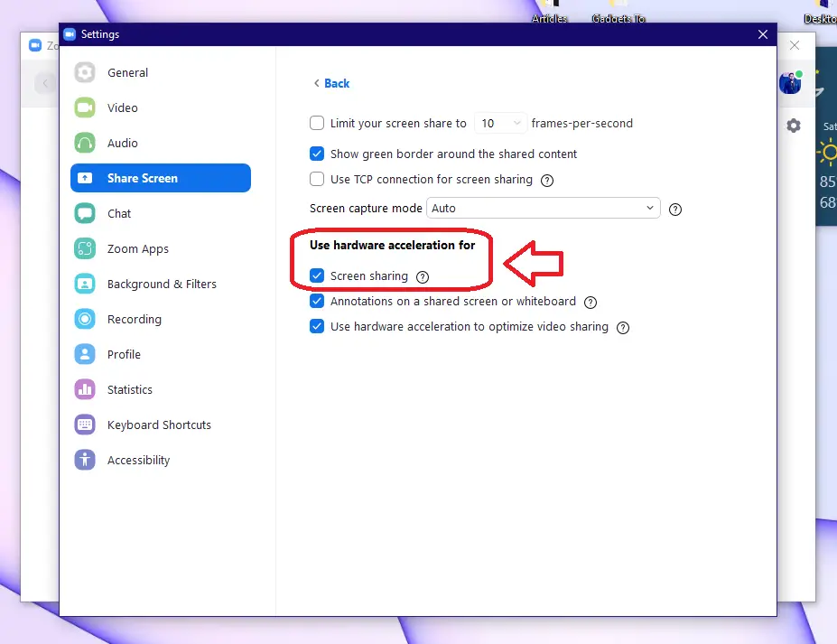Click the settings gear in Zoom main window
This screenshot has width=837, height=644.
[794, 126]
